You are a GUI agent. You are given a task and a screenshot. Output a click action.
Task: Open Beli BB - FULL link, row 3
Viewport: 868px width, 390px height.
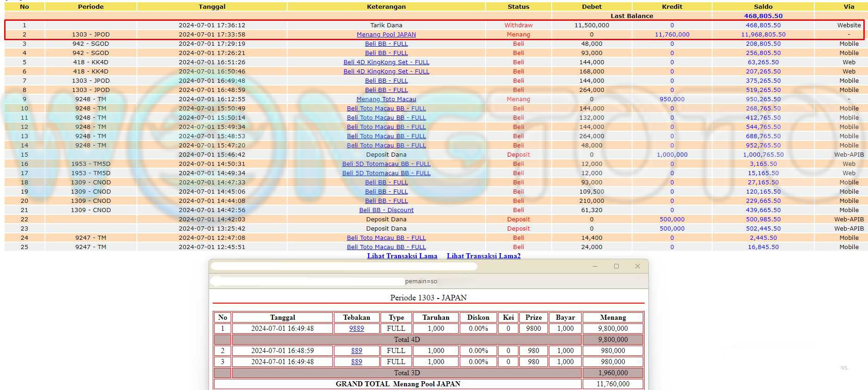tap(386, 43)
